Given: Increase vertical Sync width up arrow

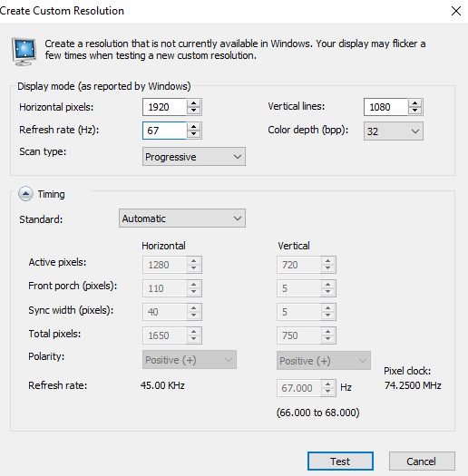Looking at the screenshot, I should tap(328, 308).
